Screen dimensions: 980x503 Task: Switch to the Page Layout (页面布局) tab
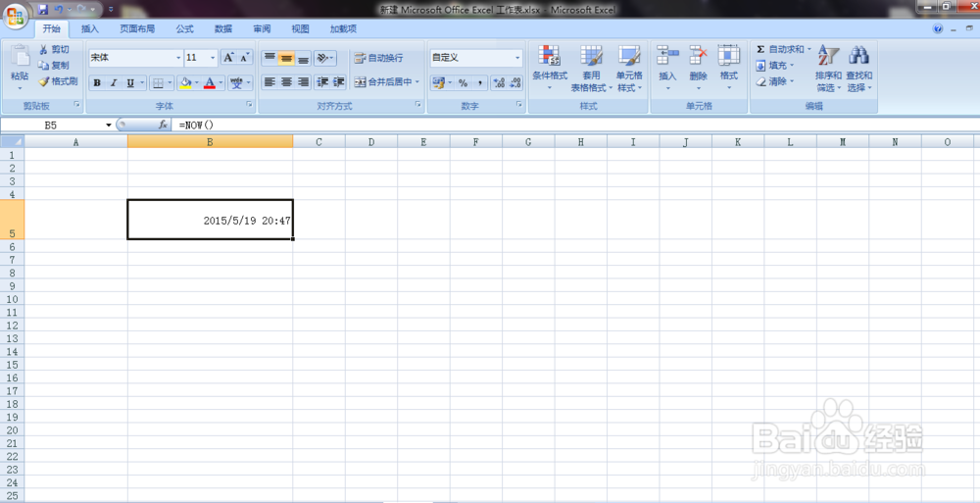tap(137, 28)
